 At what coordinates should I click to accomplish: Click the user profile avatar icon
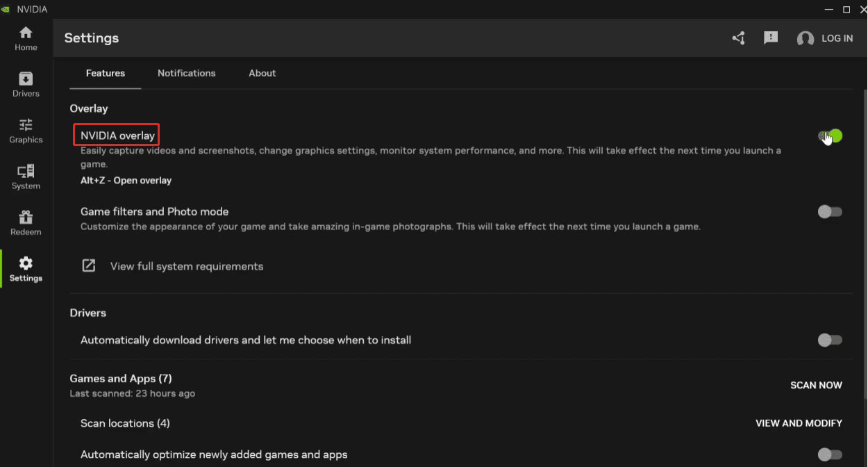tap(805, 38)
